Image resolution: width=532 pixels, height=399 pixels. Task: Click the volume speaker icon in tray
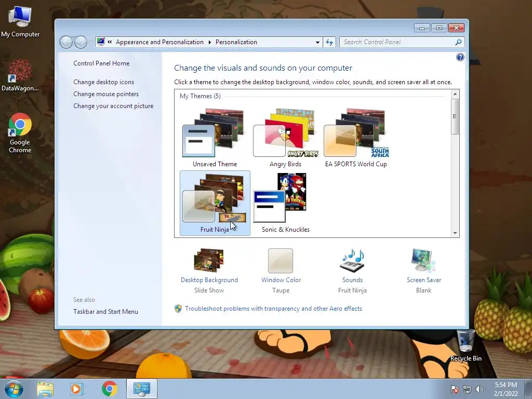point(479,389)
